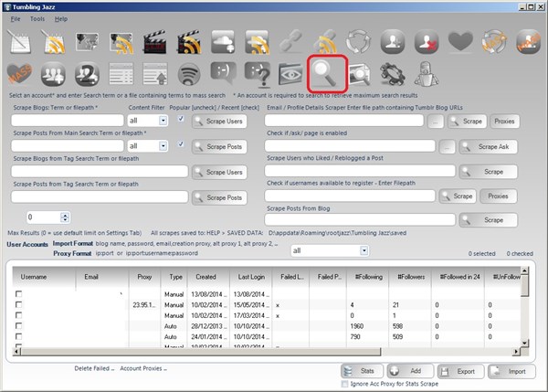Click the Add account button
548x392 pixels.
(x=410, y=371)
